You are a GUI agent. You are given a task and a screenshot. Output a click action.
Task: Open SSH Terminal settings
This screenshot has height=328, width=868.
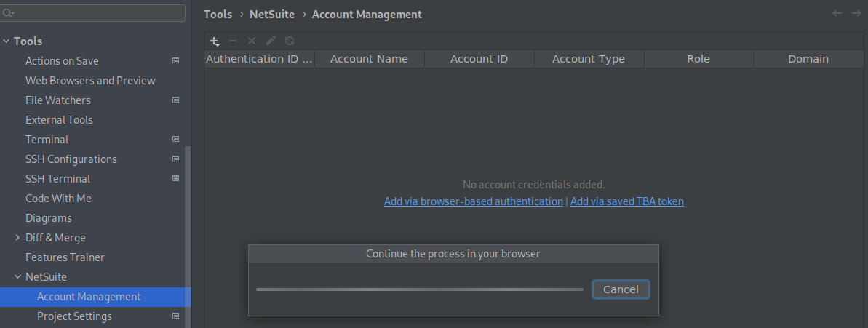coord(57,179)
